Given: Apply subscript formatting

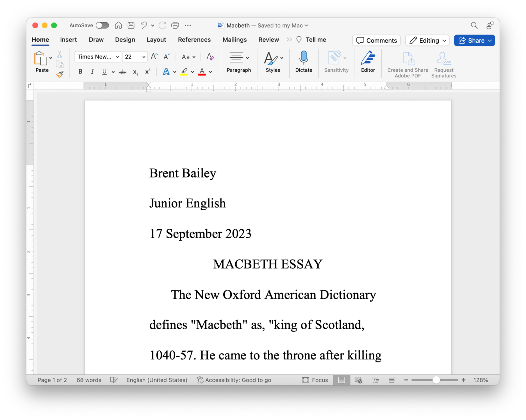Looking at the screenshot, I should coord(135,72).
